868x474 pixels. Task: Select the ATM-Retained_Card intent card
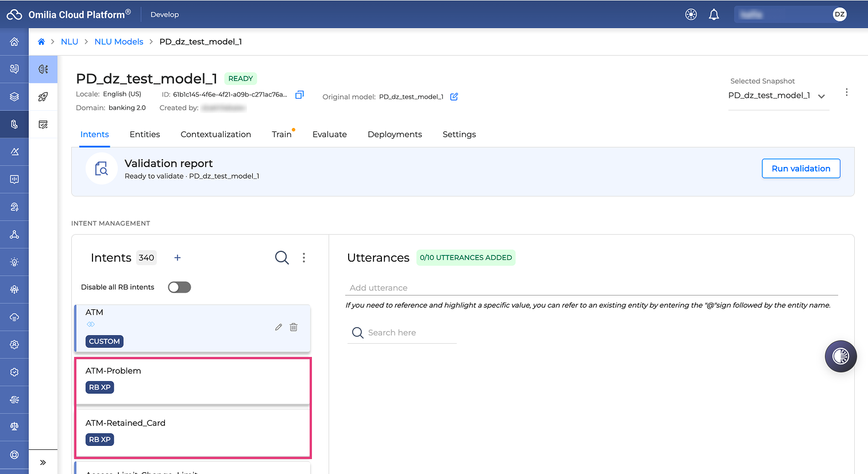192,433
